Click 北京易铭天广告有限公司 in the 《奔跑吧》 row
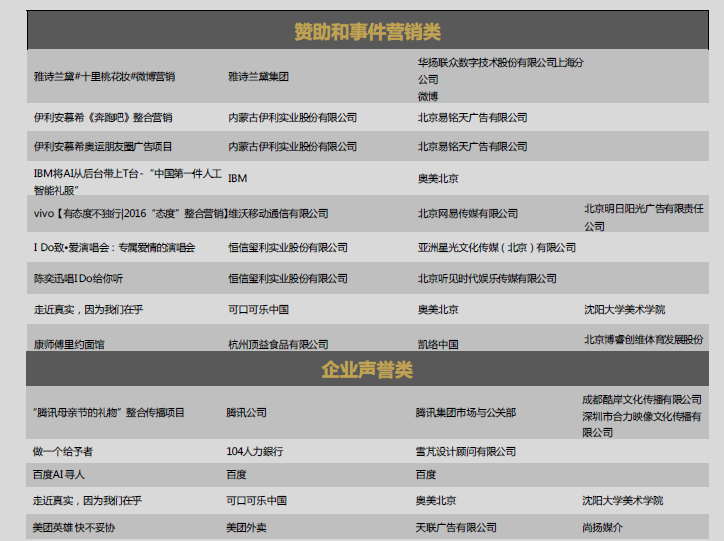Image resolution: width=724 pixels, height=541 pixels. 472,118
